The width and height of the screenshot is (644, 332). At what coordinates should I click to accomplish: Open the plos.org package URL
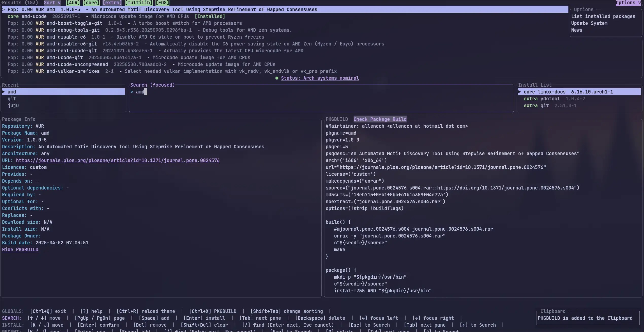[x=118, y=161]
